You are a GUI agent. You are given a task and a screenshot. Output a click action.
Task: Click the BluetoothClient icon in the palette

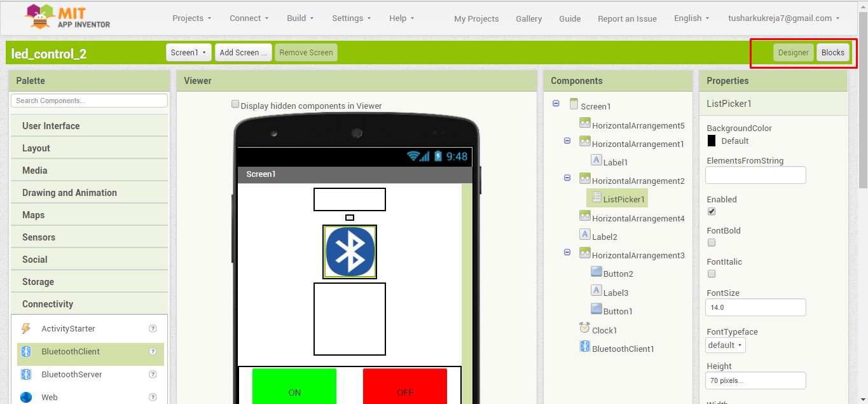pyautogui.click(x=26, y=351)
